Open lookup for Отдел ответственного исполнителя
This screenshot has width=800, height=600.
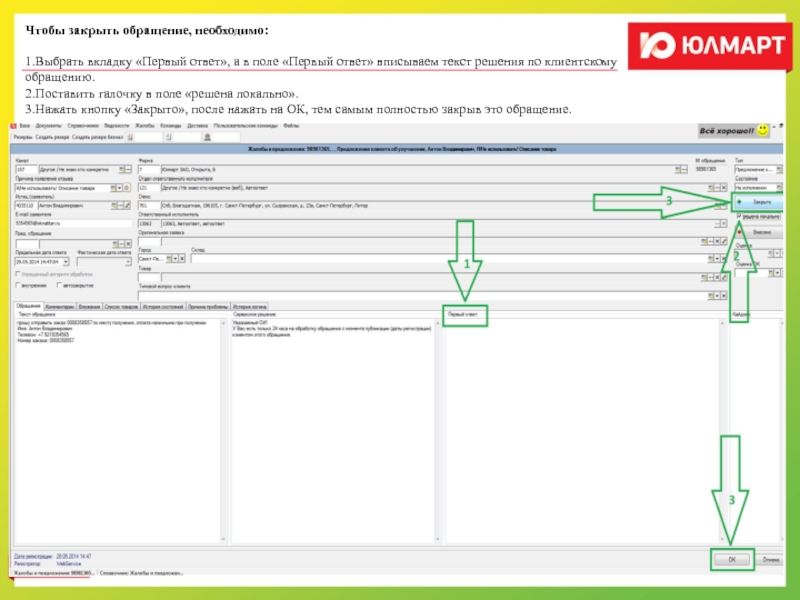point(711,188)
